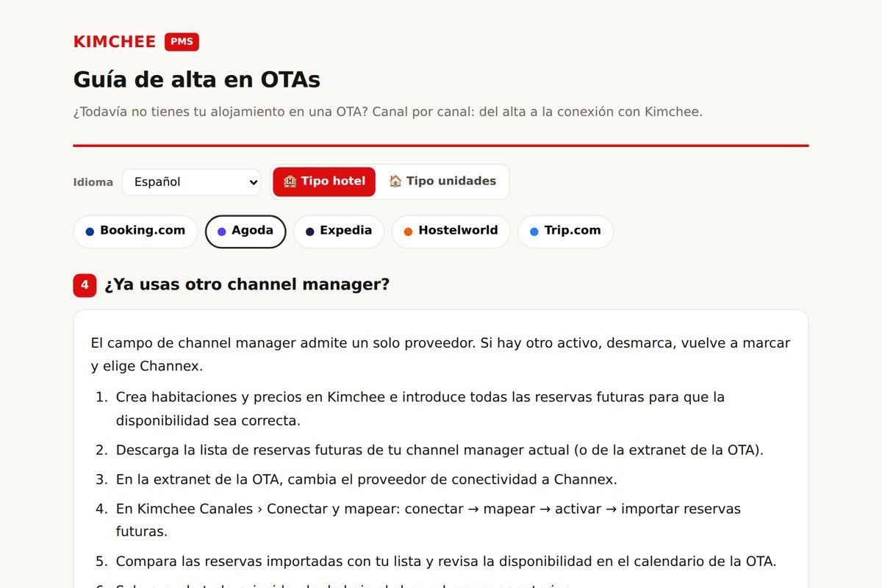This screenshot has height=588, width=882.
Task: Click the Agoda purple dot
Action: pos(221,232)
